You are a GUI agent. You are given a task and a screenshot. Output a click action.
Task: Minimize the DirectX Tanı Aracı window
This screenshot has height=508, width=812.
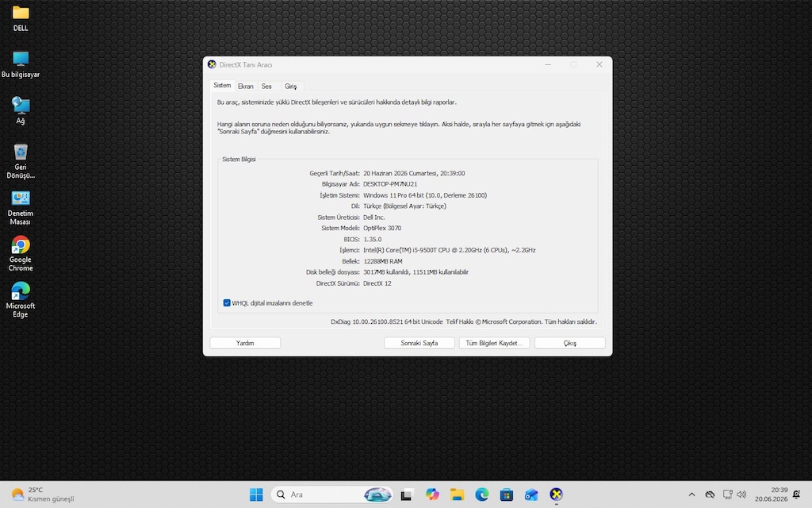pyautogui.click(x=548, y=64)
